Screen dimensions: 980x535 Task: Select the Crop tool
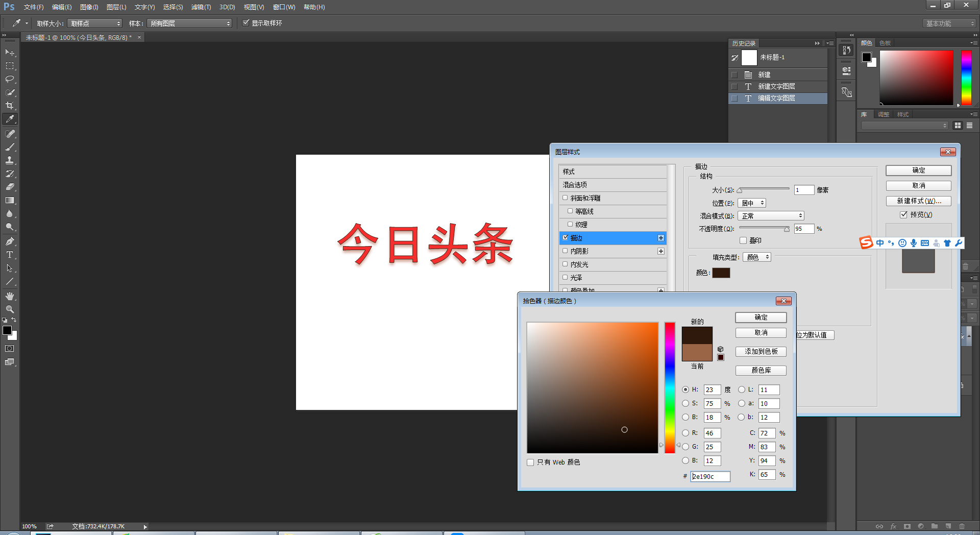coord(10,106)
